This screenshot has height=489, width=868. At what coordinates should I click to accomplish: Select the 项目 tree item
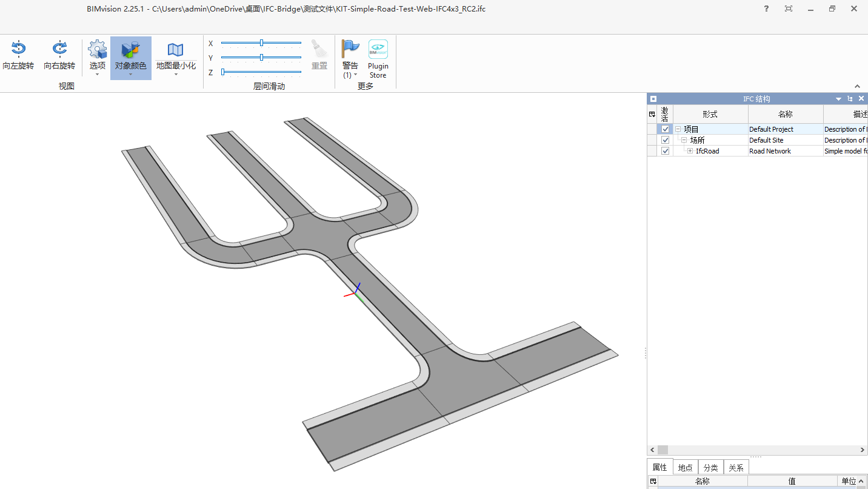tap(691, 129)
